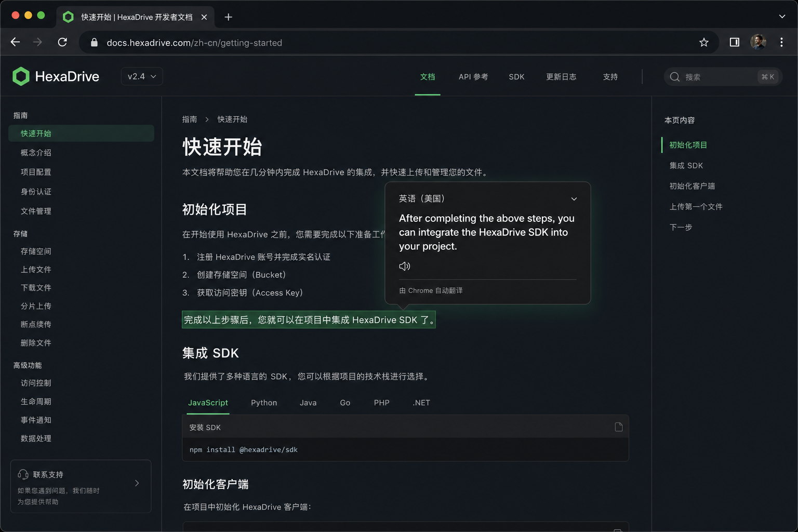The width and height of the screenshot is (798, 532).
Task: Open 生命周期 in the sidebar
Action: 36,402
